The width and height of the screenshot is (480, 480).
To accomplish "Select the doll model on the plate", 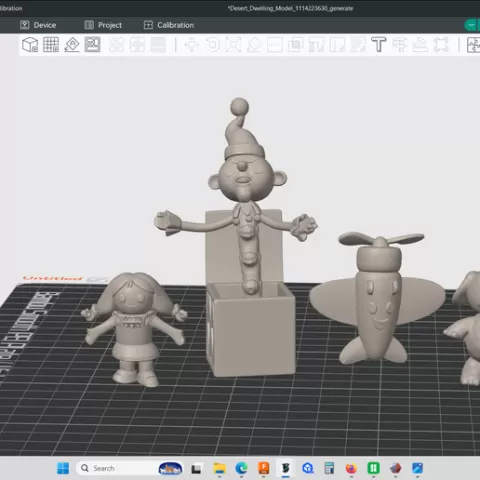I will coord(134,329).
